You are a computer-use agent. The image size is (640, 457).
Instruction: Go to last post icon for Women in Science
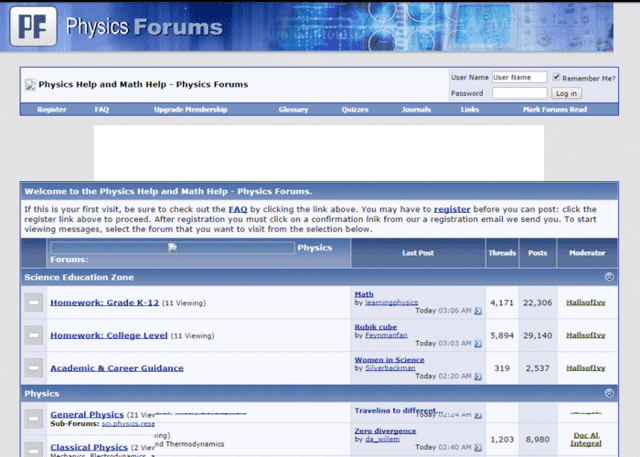click(478, 376)
